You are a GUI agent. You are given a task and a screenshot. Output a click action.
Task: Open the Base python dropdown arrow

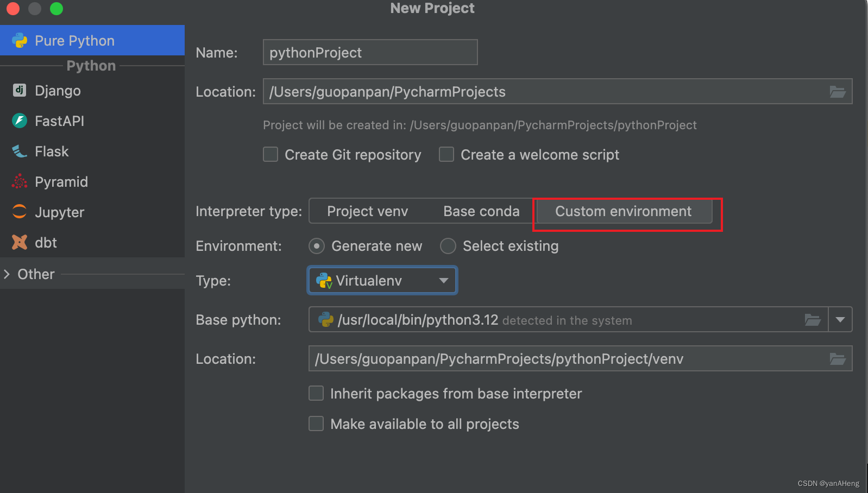click(x=840, y=320)
